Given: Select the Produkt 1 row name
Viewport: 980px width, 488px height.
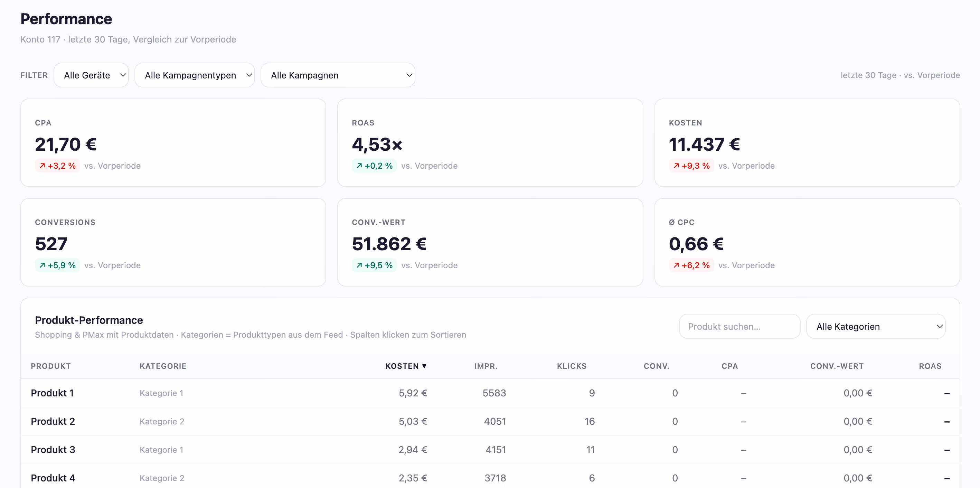Looking at the screenshot, I should [x=52, y=393].
